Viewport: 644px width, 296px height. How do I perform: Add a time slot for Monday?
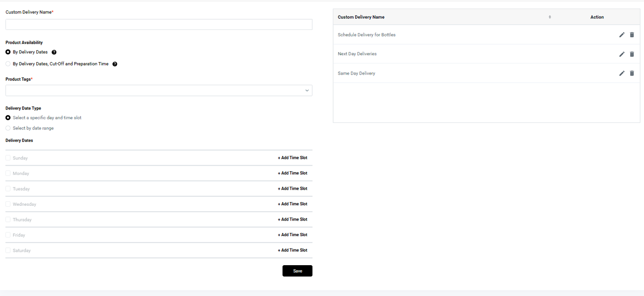tap(293, 173)
